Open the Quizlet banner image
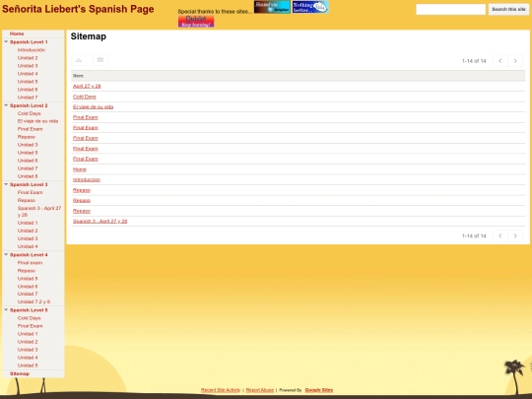Image resolution: width=532 pixels, height=399 pixels. tap(196, 21)
